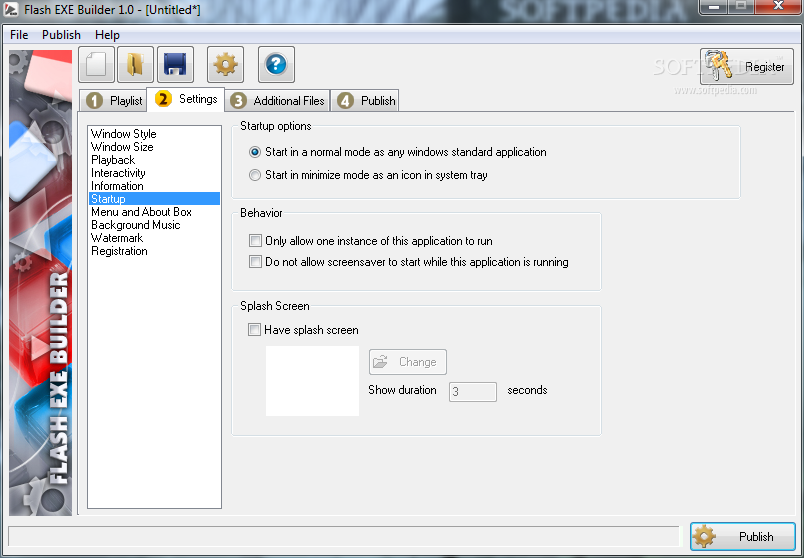
Task: Select Start in minimize mode radio button
Action: [x=255, y=175]
